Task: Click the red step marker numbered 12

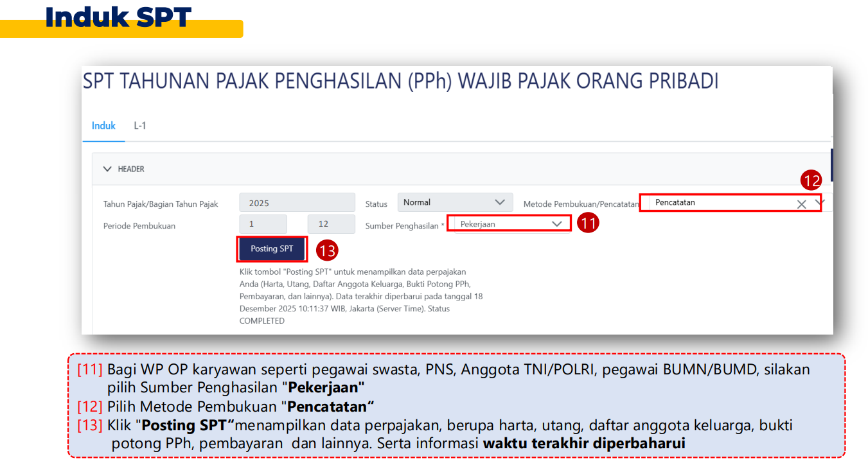Action: pos(811,181)
